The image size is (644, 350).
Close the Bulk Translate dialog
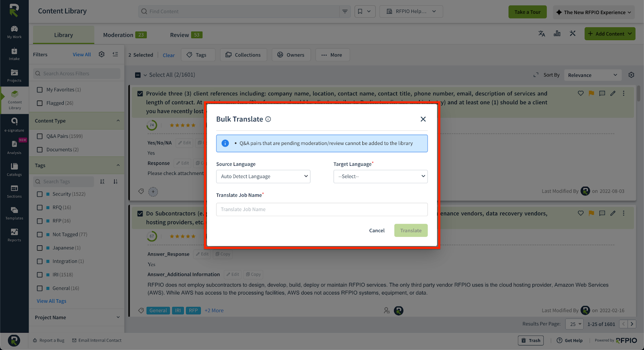point(423,119)
